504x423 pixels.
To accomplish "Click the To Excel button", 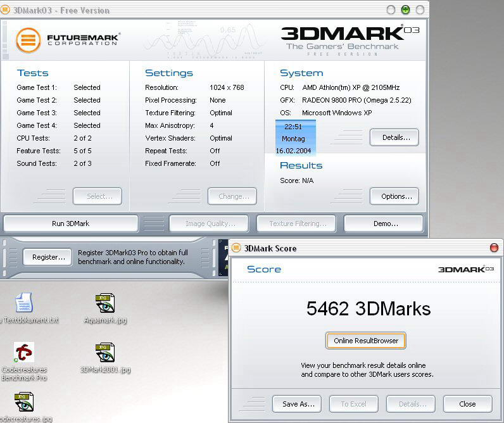I will click(x=354, y=404).
